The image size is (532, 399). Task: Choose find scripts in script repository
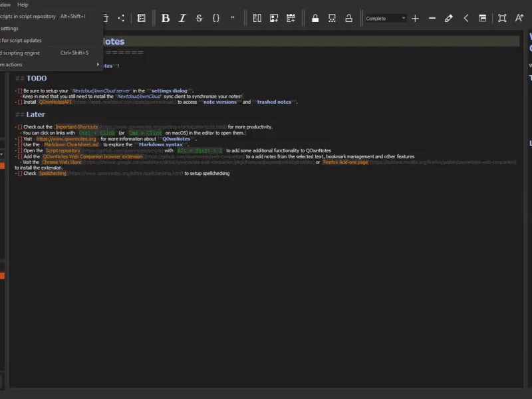coord(28,16)
